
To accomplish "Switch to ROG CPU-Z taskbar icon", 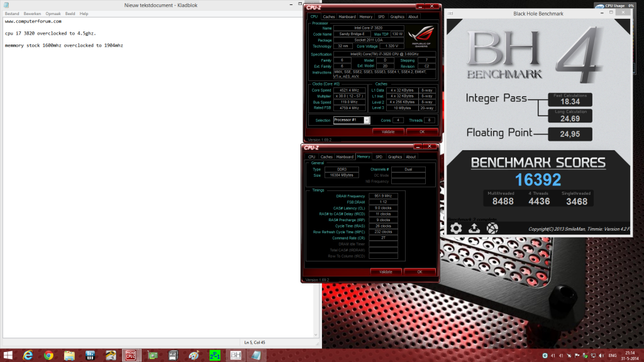I will click(x=131, y=355).
